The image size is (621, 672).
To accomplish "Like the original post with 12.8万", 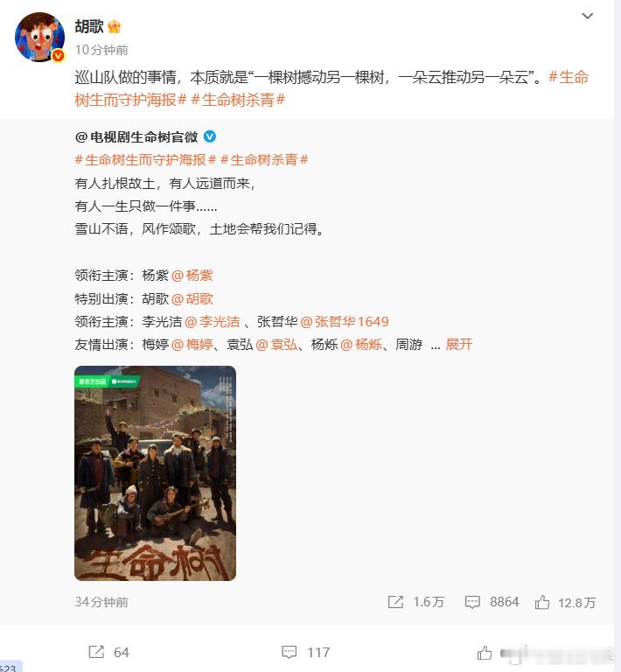I will point(542,602).
